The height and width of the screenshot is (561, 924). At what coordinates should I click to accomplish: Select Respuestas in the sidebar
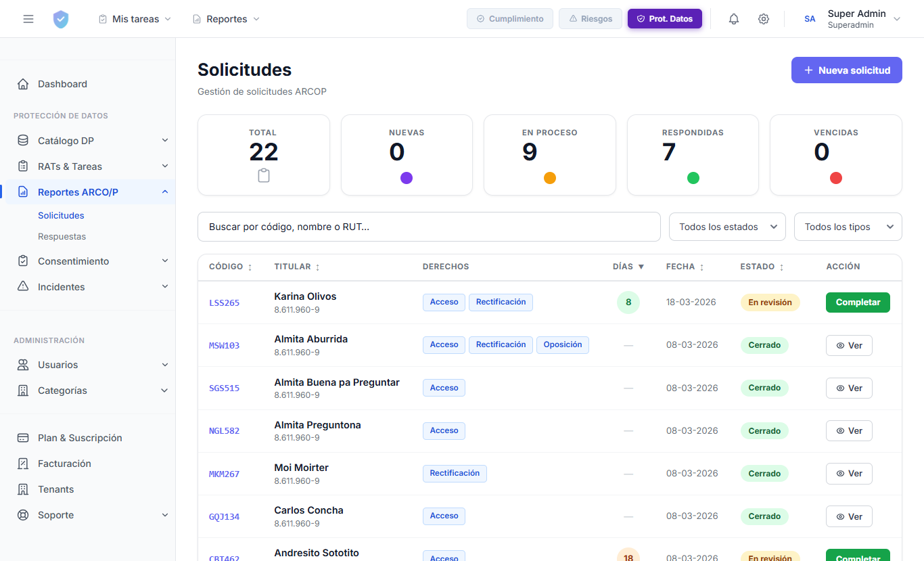[62, 237]
